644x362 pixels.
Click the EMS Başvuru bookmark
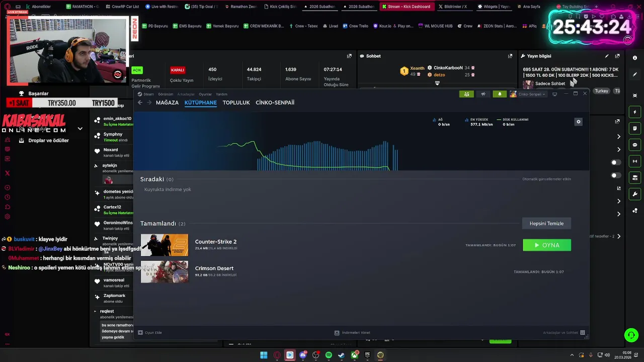pyautogui.click(x=187, y=26)
